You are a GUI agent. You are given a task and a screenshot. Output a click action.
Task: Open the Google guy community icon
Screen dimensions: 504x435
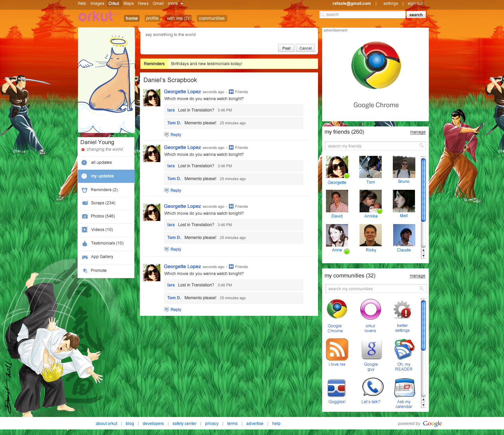click(371, 349)
